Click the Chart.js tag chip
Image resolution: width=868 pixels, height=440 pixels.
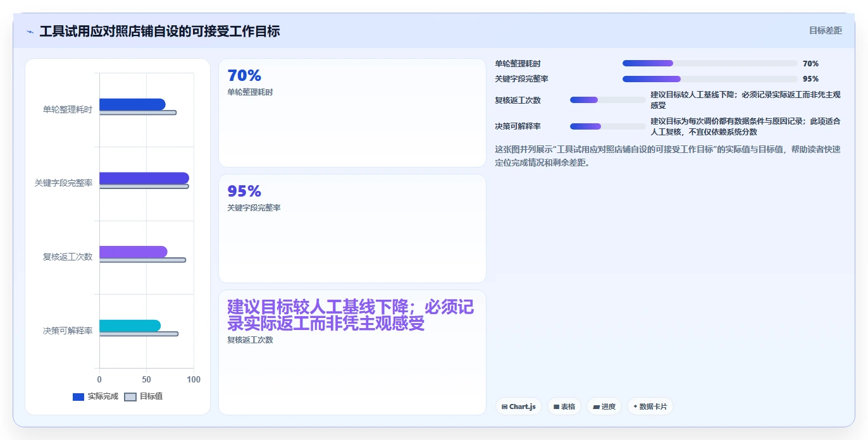click(519, 406)
